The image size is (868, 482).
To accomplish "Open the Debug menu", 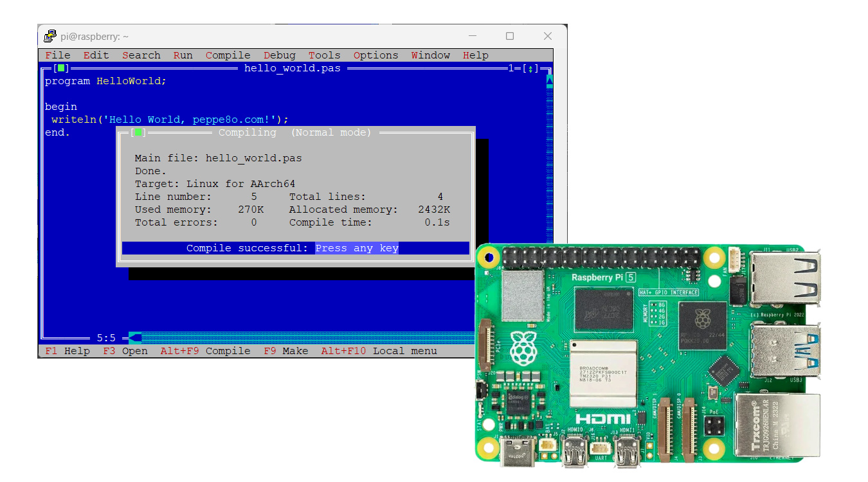I will click(279, 55).
